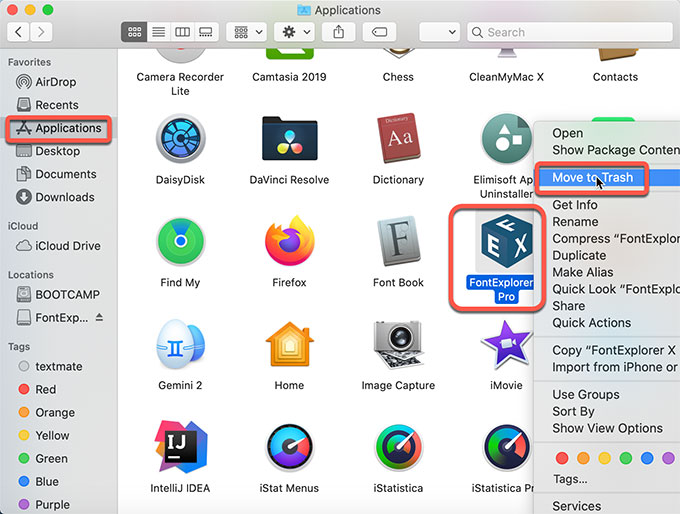Click the Share toolbar button
680x514 pixels.
pos(339,32)
